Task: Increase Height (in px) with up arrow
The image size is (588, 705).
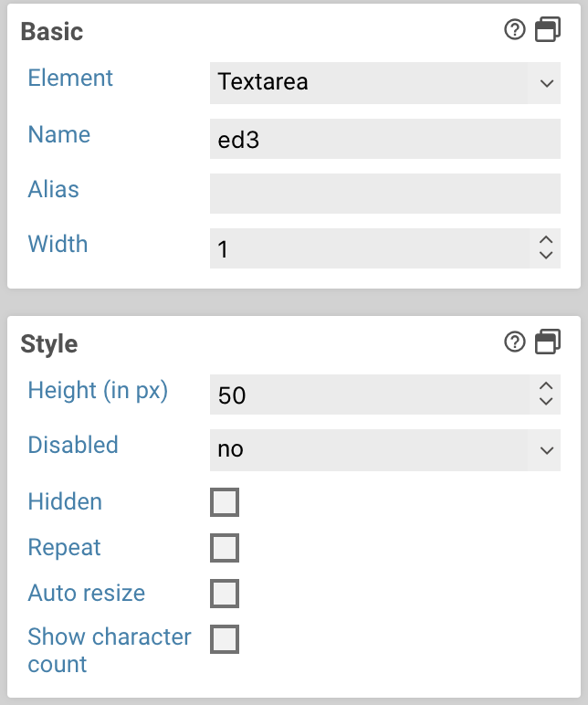Action: click(x=546, y=386)
